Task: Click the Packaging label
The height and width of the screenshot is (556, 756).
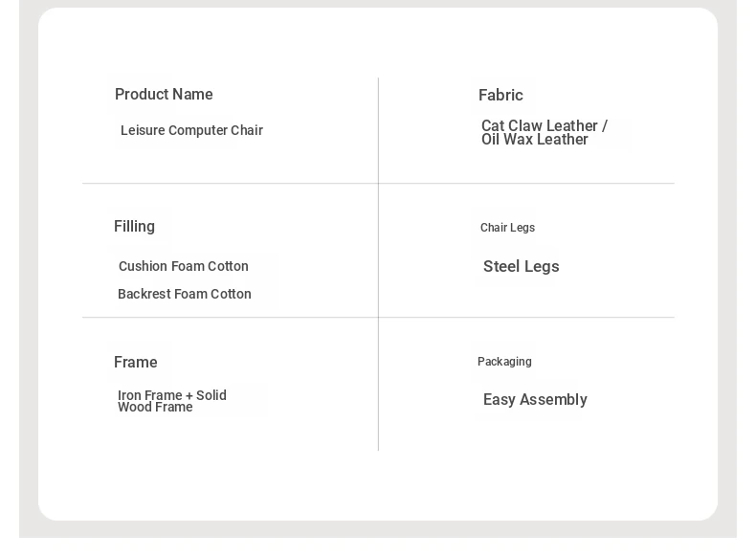Action: click(504, 362)
